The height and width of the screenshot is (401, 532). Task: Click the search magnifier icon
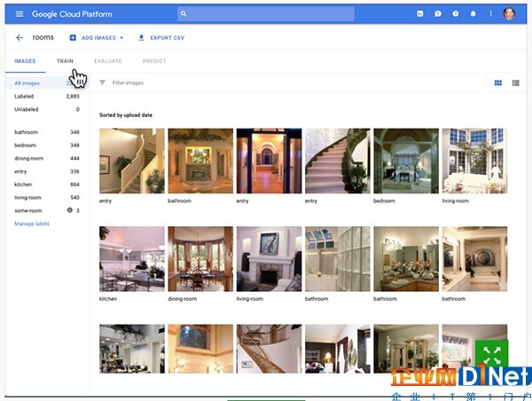click(x=184, y=14)
